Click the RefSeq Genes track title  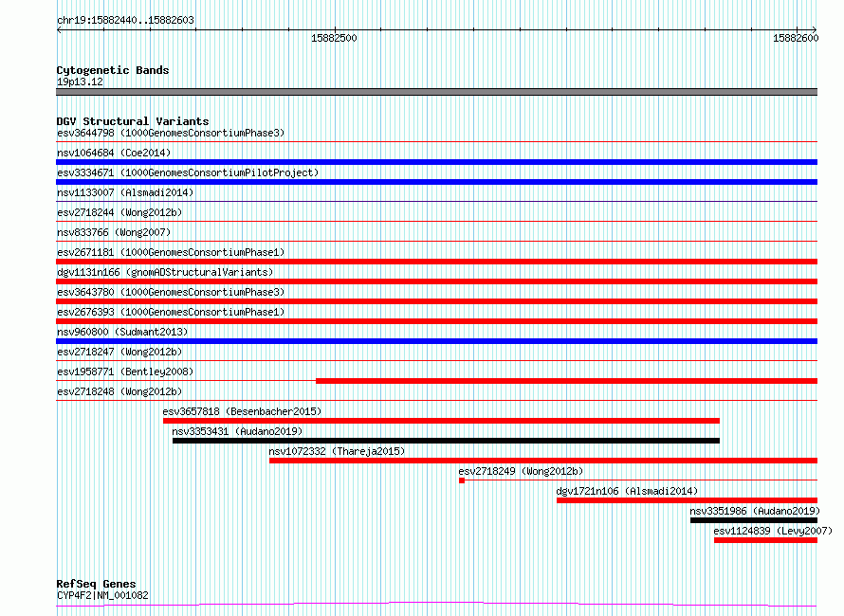click(97, 585)
